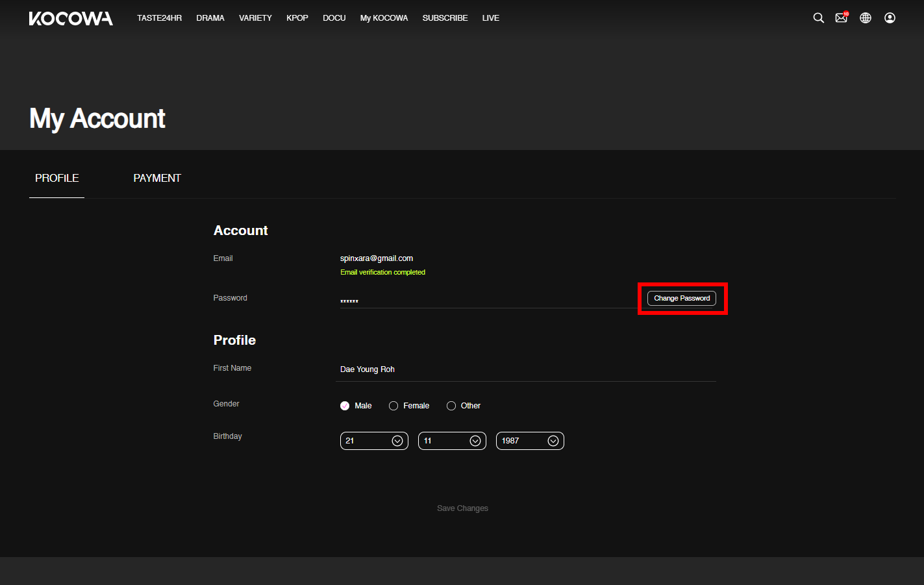Click the Account section heading

coord(240,230)
